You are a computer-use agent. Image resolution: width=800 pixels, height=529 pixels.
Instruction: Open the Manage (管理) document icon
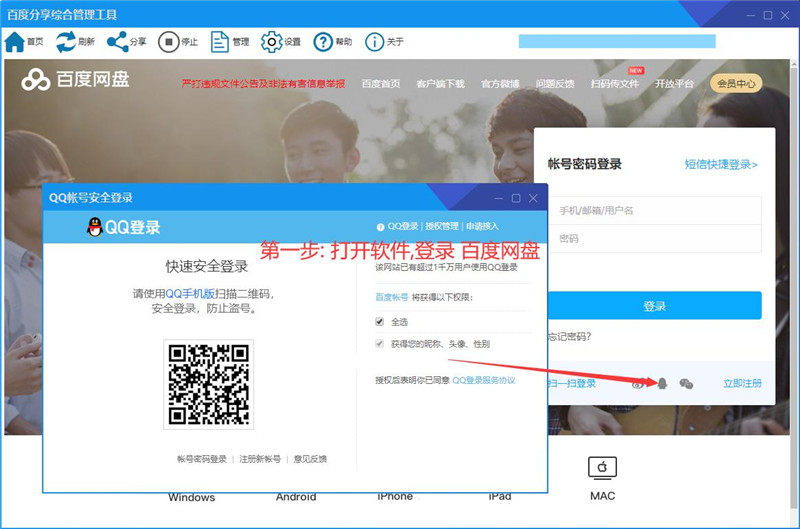[219, 42]
